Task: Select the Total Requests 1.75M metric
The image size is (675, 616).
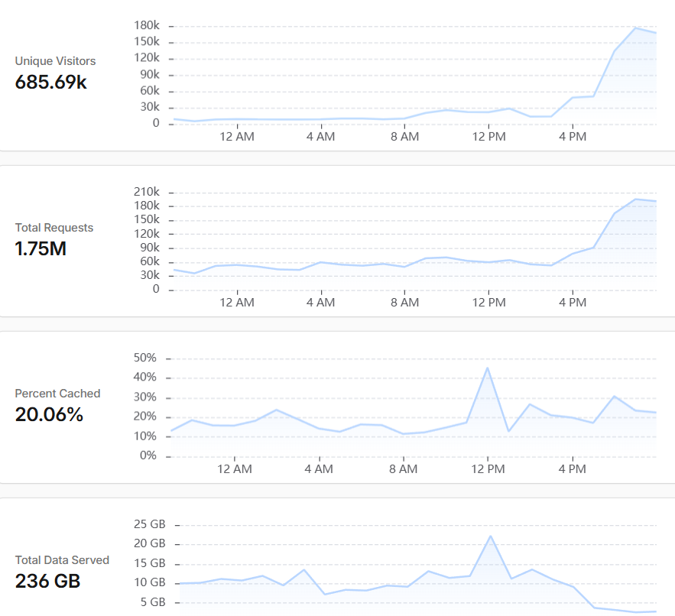Action: (x=41, y=249)
